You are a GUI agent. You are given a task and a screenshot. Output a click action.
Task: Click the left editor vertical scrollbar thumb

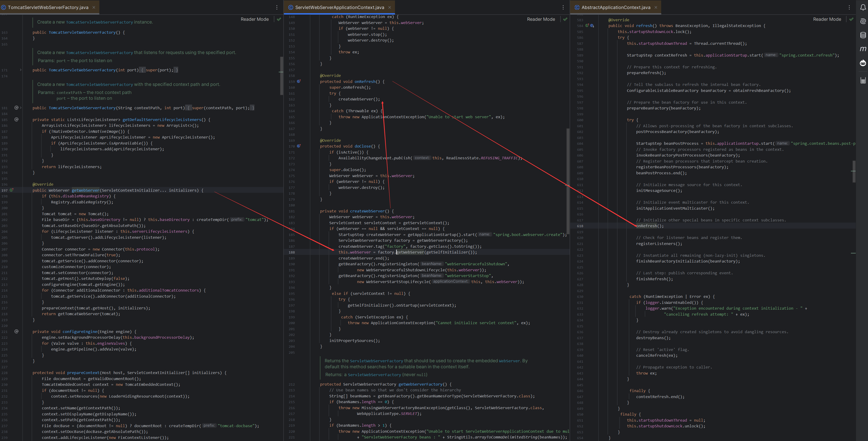(281, 76)
